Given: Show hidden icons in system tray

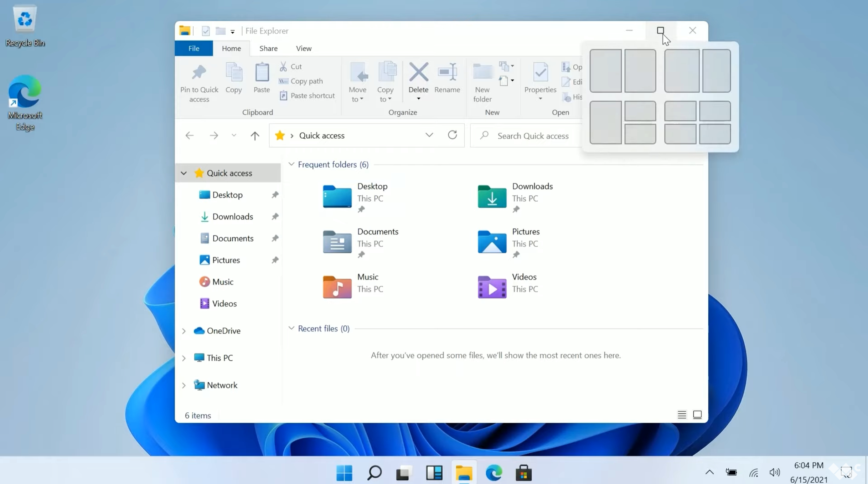Looking at the screenshot, I should (709, 472).
